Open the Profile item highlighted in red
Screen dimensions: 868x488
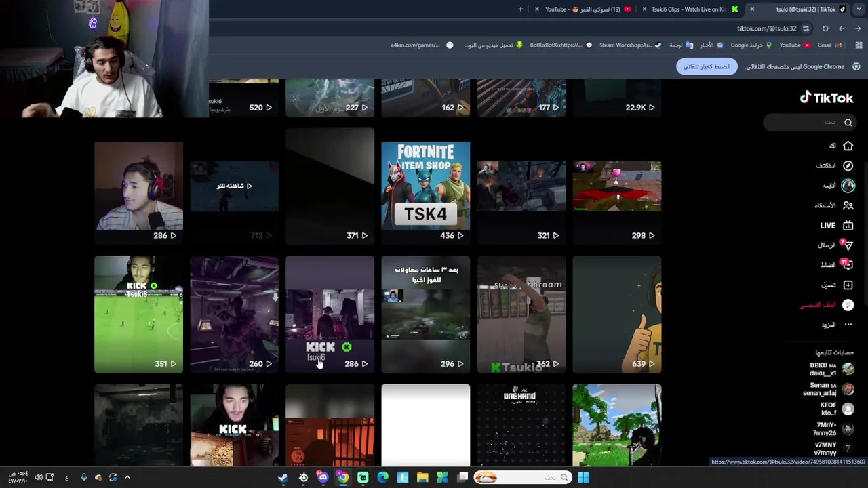pyautogui.click(x=827, y=305)
